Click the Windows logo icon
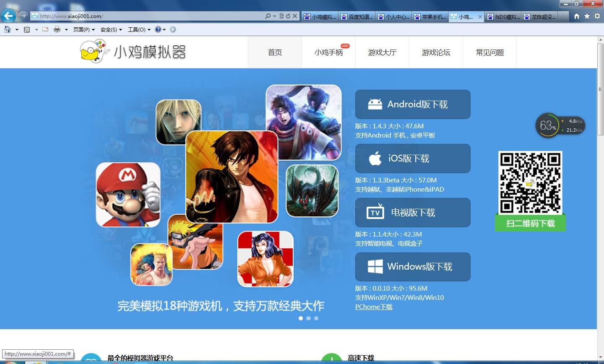Screen dimensions: 604x364 (x=375, y=266)
